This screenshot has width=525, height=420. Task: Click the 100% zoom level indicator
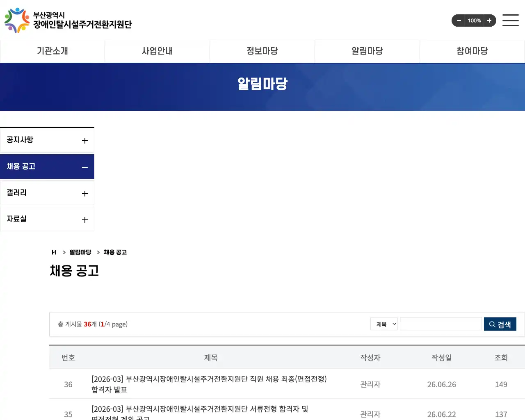[x=475, y=21]
